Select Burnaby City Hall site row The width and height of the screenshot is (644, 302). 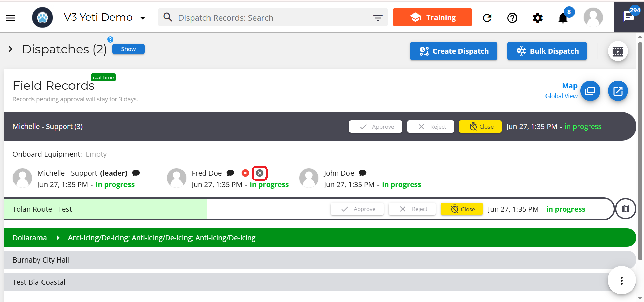[320, 260]
